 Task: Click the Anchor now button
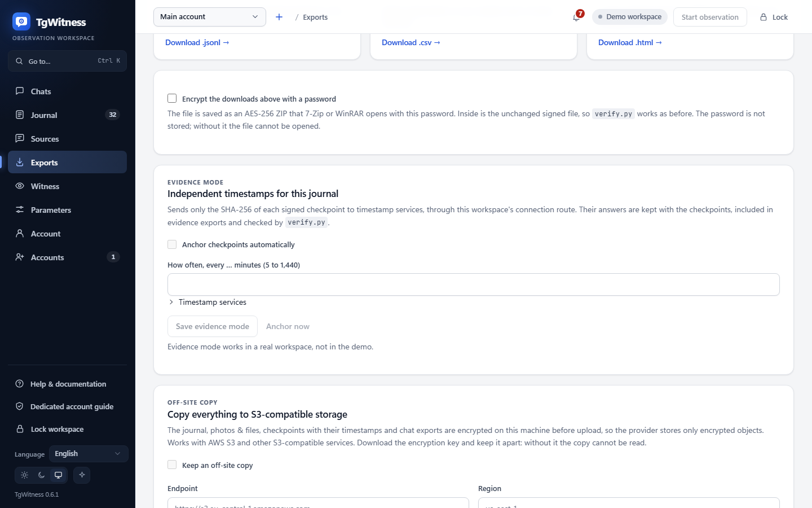click(x=288, y=326)
